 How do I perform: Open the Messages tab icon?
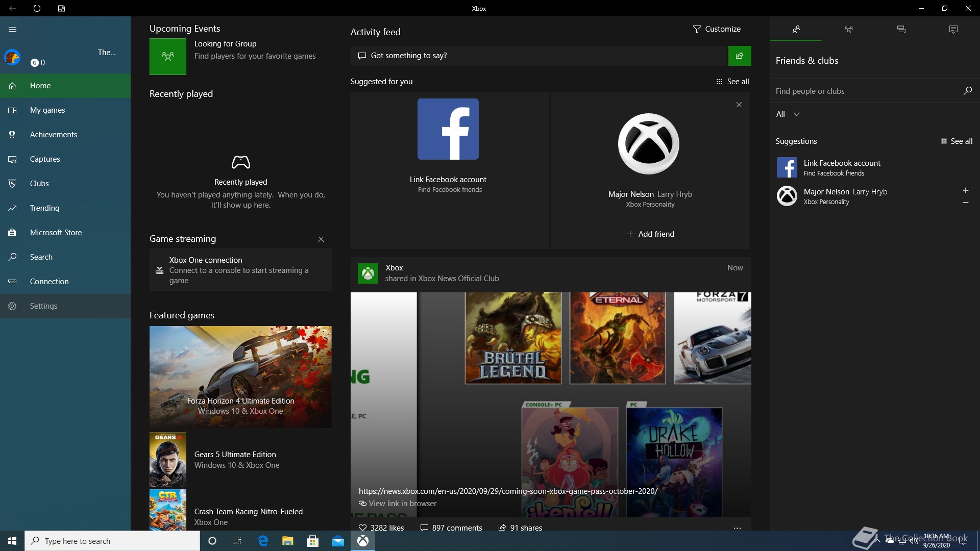(901, 30)
